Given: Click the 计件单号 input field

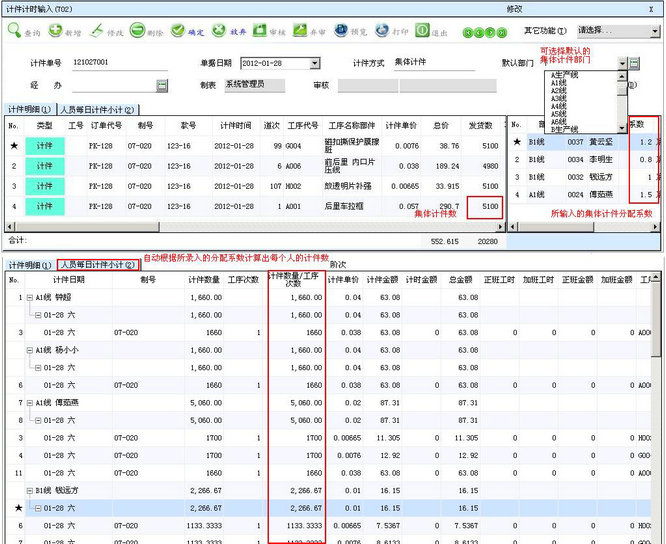Looking at the screenshot, I should click(x=119, y=63).
